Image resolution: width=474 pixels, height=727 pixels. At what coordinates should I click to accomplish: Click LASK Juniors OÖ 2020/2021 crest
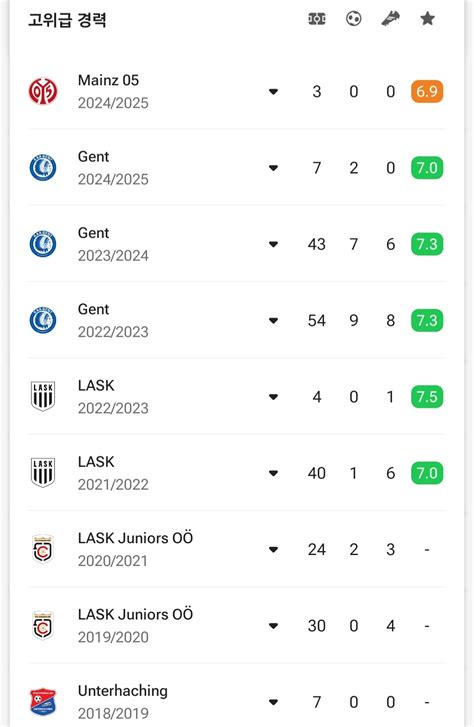[43, 549]
